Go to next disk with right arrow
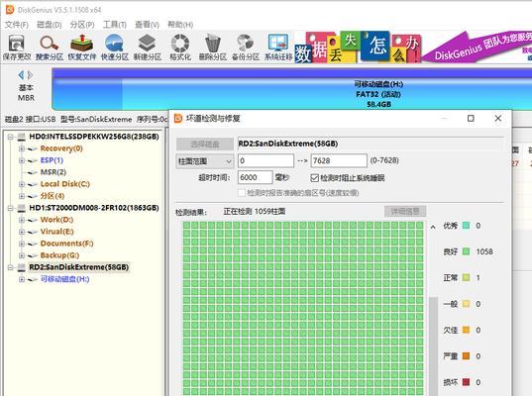This screenshot has height=396, width=532. [x=30, y=75]
